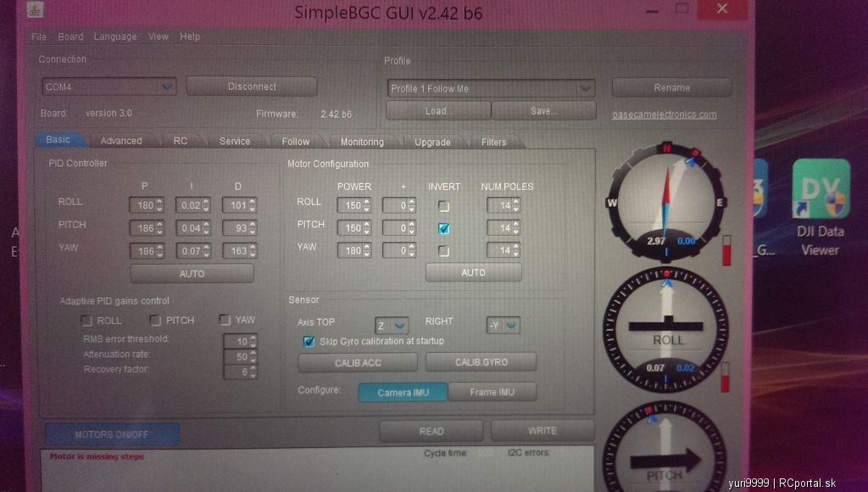Enable adaptive PID for PITCH

tap(155, 321)
